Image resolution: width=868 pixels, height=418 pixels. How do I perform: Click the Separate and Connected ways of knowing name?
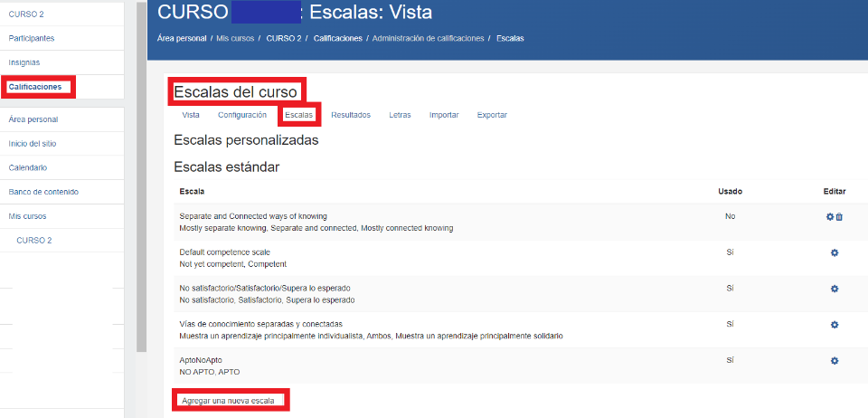point(253,216)
